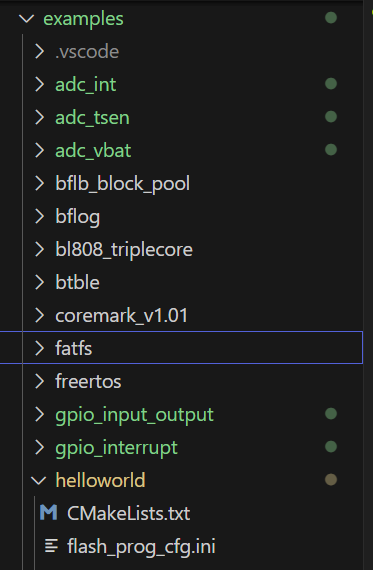Expand the freertos folder arrow
The width and height of the screenshot is (373, 570).
(x=39, y=381)
